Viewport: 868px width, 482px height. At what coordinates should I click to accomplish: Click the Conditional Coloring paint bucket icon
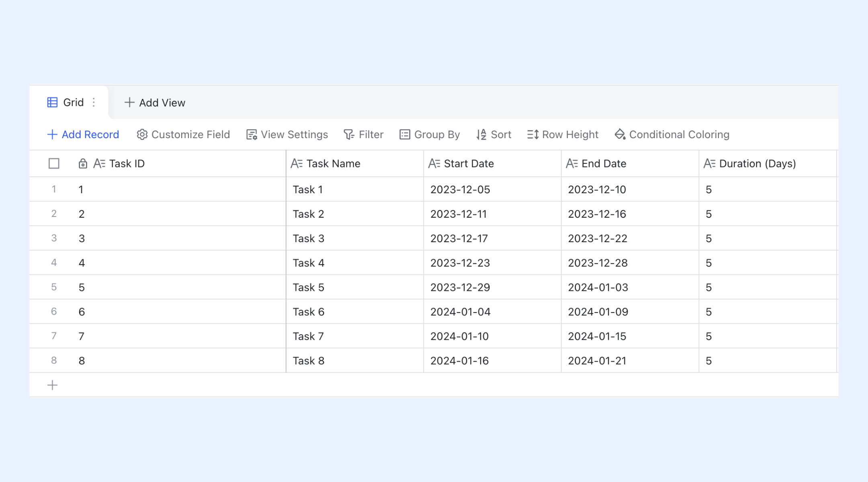620,135
